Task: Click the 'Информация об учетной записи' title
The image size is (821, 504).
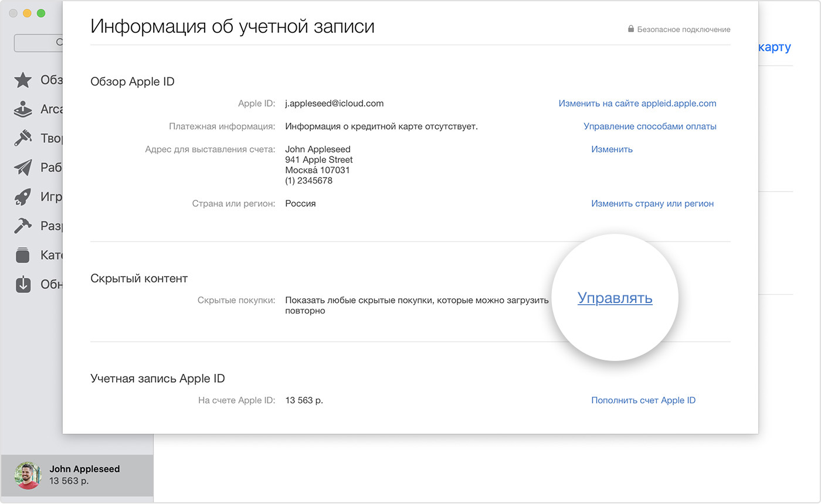Action: [232, 26]
